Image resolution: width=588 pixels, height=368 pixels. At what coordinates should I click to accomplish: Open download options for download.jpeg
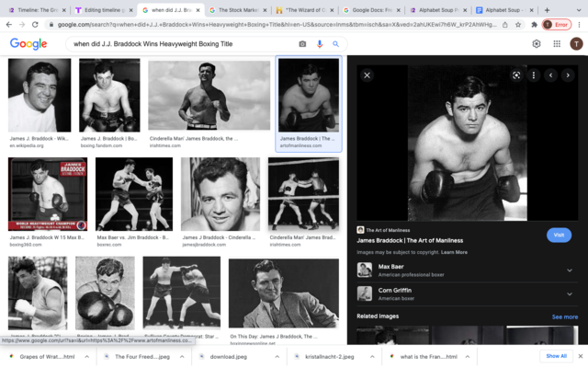click(277, 356)
